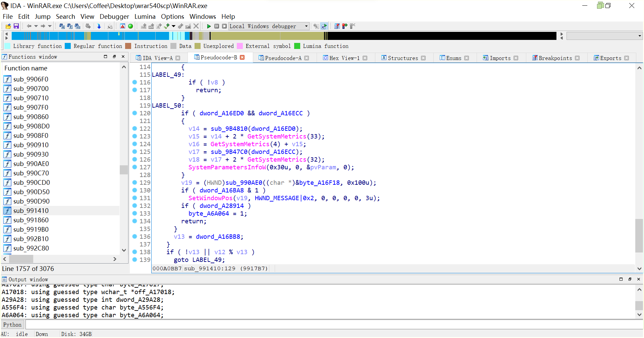
Task: Click the Python command input field
Action: [x=334, y=325]
